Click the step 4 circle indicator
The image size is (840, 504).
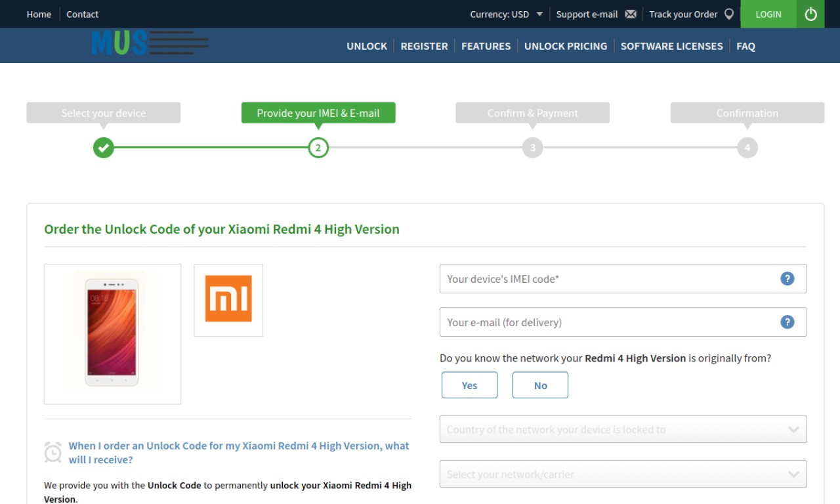747,148
